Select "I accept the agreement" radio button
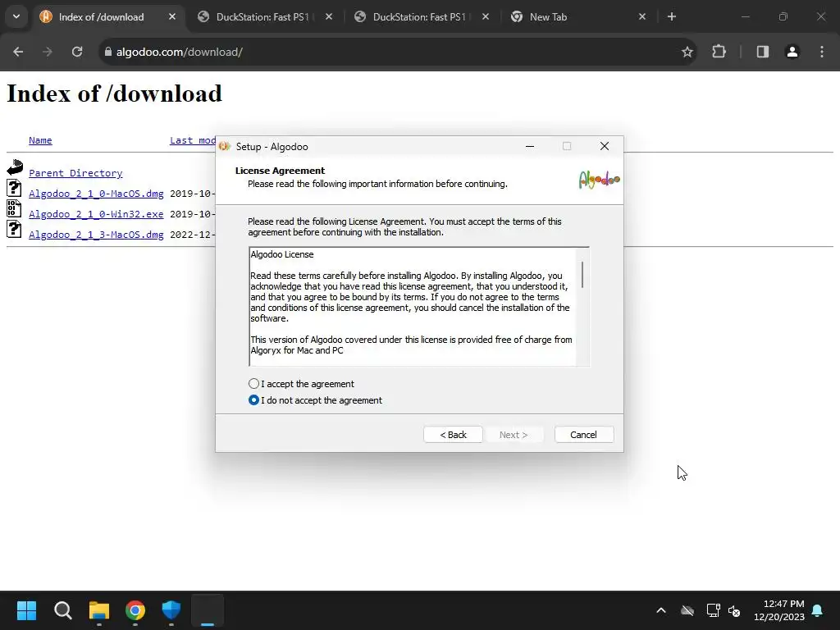Screen dimensions: 840x630 click(254, 384)
